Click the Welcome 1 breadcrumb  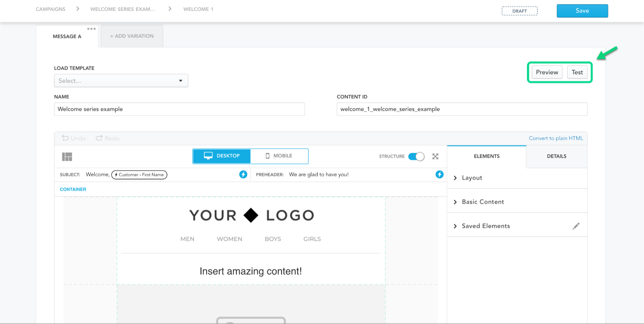(x=198, y=9)
